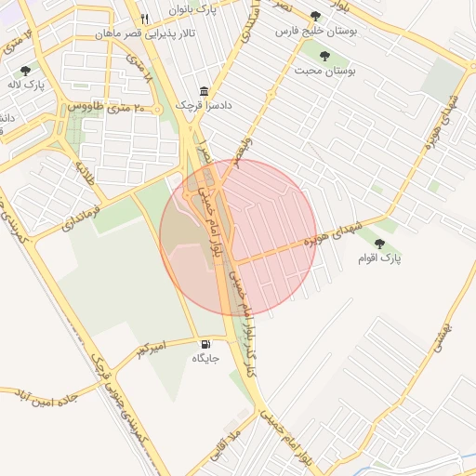Click the restaurant icon for تالار پذیرایی قصر ماهان

pos(145,19)
